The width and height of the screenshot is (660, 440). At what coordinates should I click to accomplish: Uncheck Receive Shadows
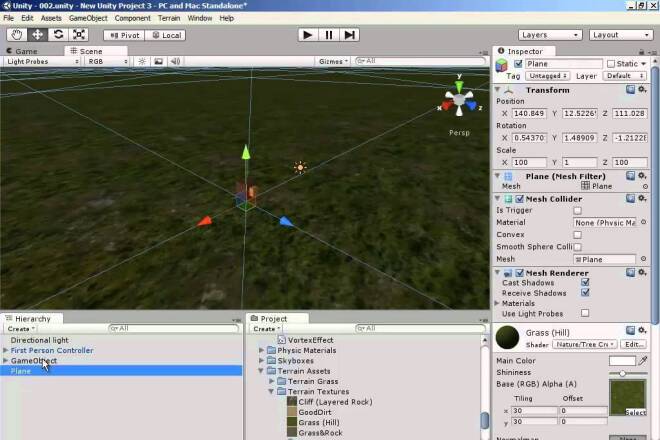tap(585, 293)
